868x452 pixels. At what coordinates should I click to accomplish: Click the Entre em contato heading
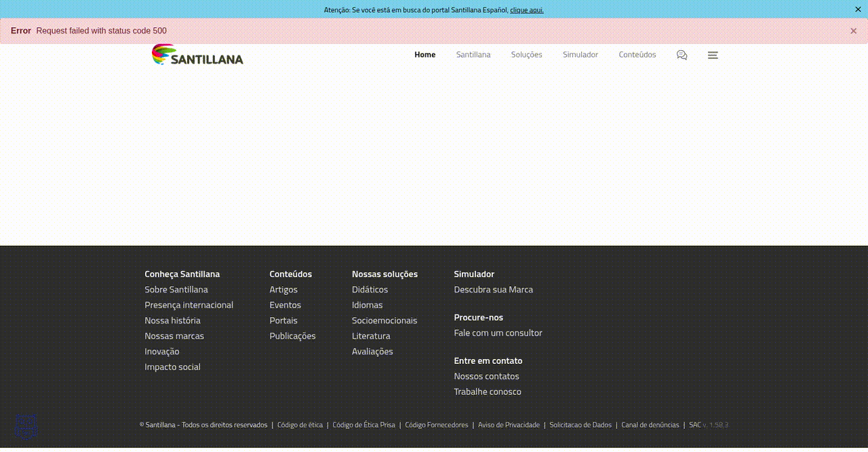pos(488,361)
